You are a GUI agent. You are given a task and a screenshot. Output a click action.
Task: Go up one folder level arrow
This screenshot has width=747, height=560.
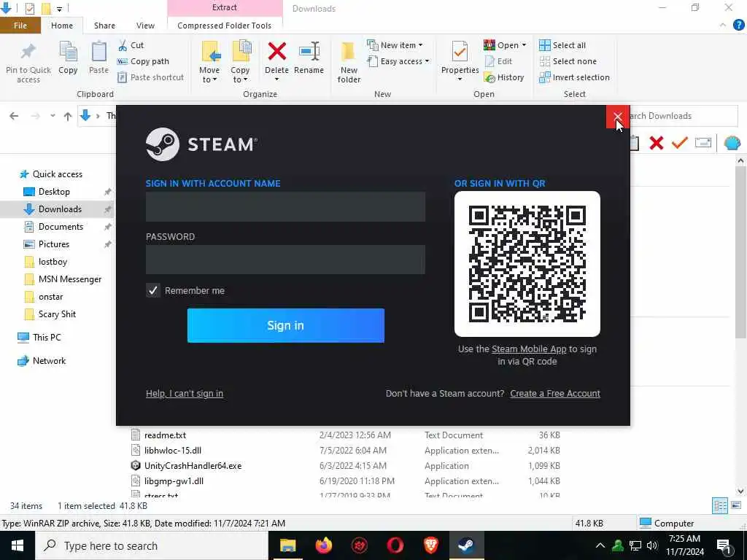tap(68, 116)
